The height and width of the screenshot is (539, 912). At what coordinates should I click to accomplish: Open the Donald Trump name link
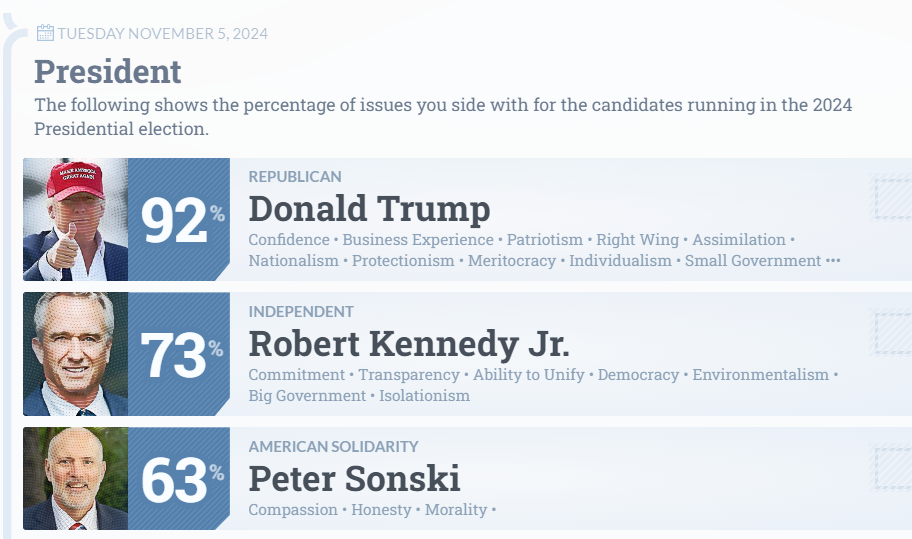click(x=369, y=209)
